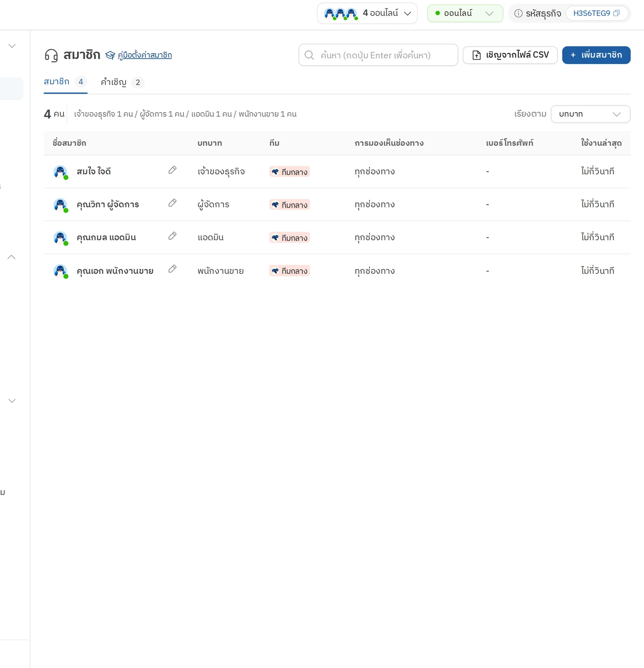This screenshot has width=644, height=668.
Task: Click ชื่อสมาชิก column header
Action: 69,143
